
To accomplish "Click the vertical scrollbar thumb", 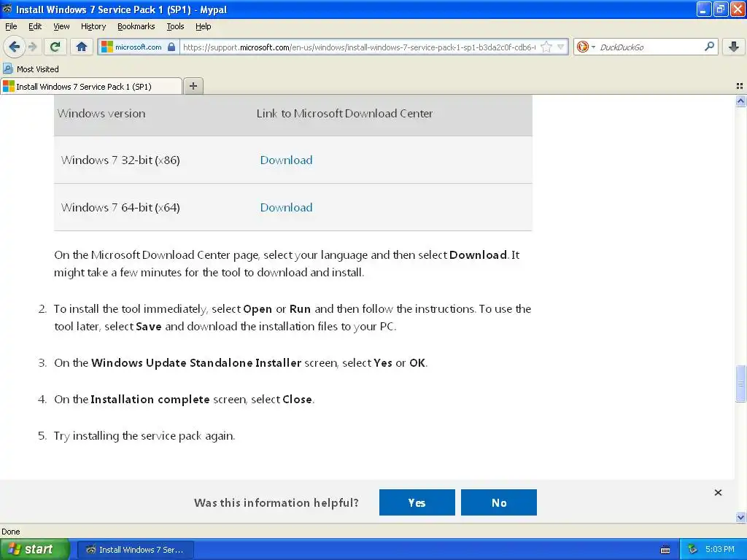I will (740, 384).
